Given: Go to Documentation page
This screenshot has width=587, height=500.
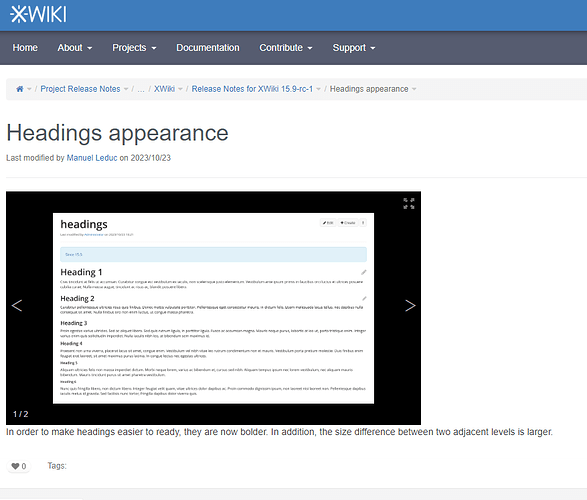Looking at the screenshot, I should [x=208, y=48].
